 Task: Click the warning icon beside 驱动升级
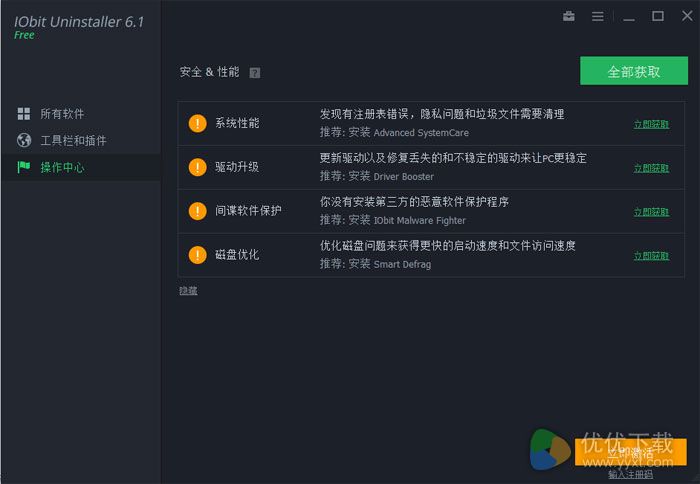tap(197, 167)
